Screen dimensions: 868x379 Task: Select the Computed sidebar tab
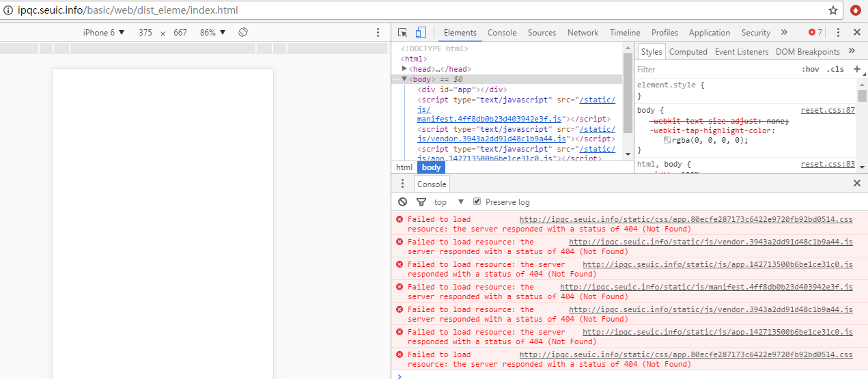click(688, 52)
